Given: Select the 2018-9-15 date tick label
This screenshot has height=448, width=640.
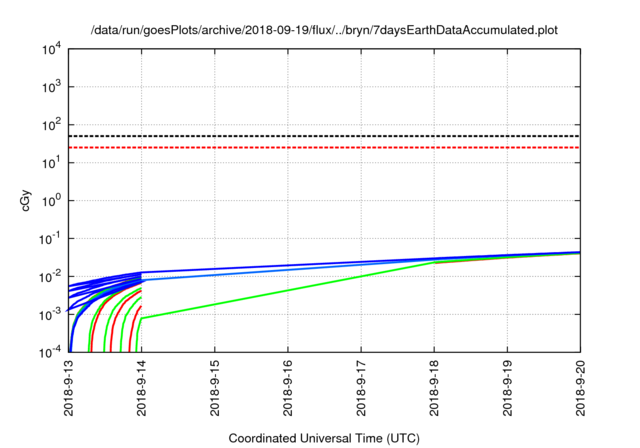Looking at the screenshot, I should point(215,388).
